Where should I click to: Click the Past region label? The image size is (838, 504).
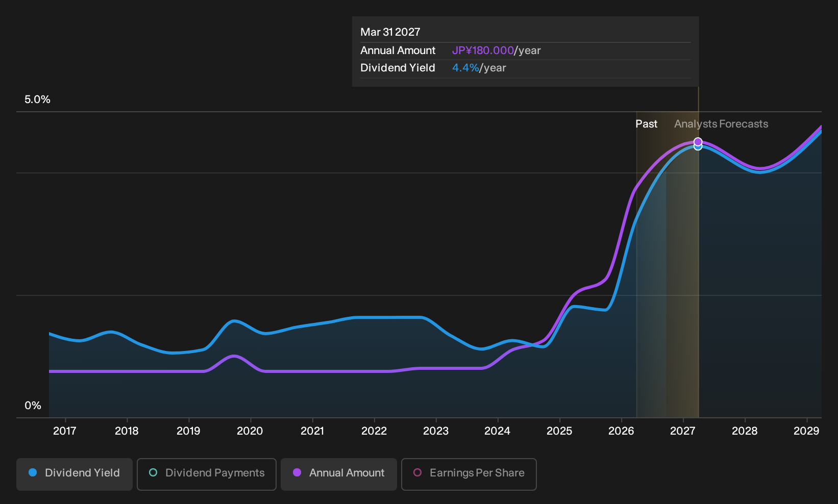pyautogui.click(x=646, y=124)
